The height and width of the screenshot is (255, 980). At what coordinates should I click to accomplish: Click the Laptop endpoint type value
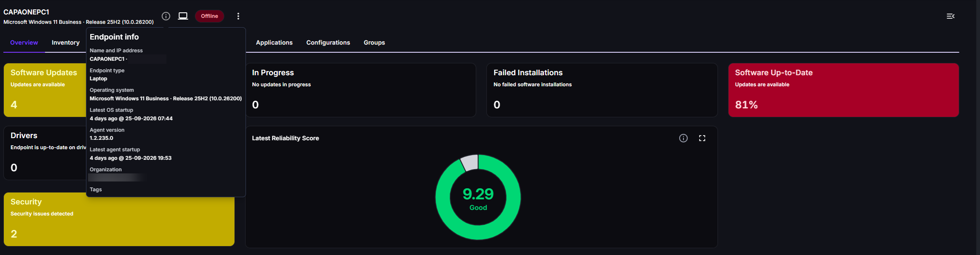click(x=98, y=79)
